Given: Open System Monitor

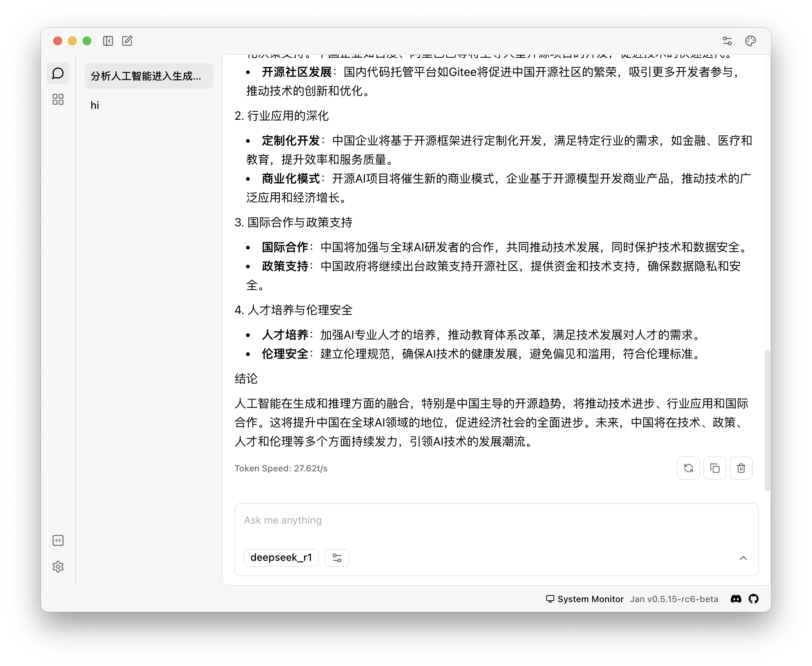Looking at the screenshot, I should coord(585,599).
